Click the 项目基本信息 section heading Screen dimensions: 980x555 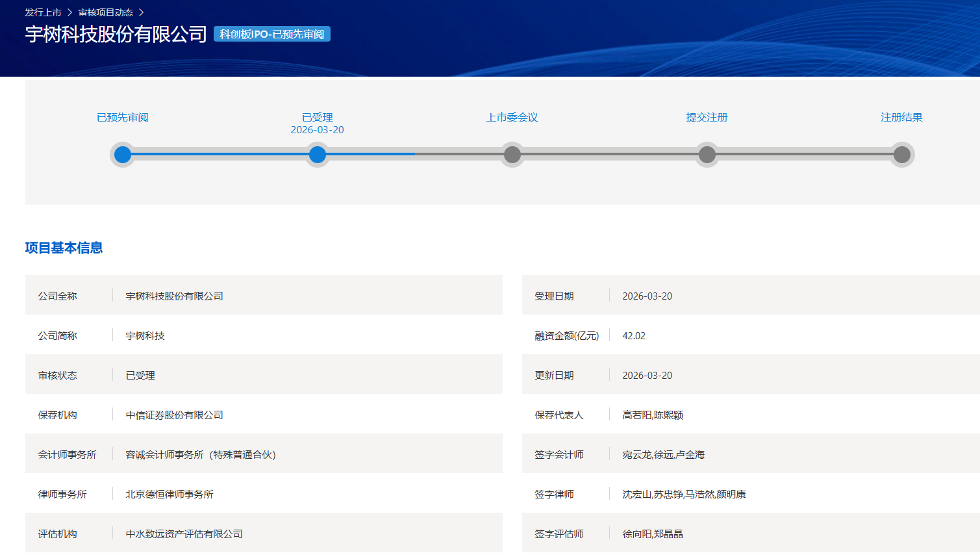point(64,248)
